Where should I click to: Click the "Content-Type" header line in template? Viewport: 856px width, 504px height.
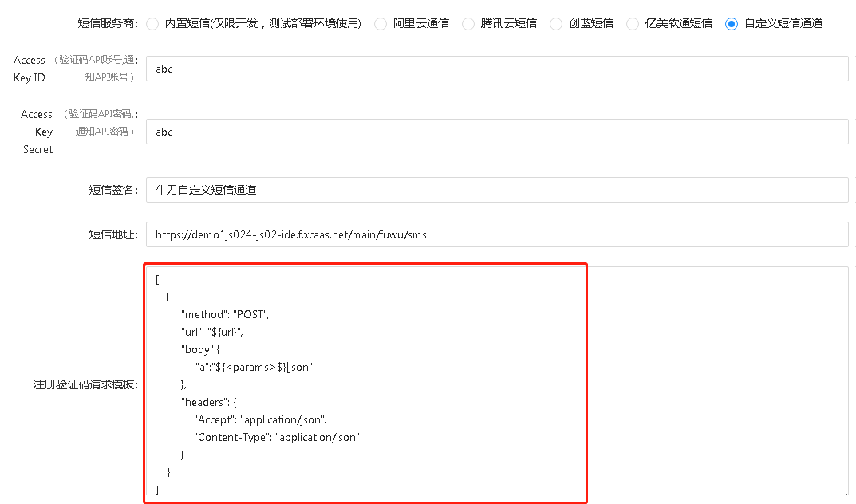pyautogui.click(x=276, y=437)
